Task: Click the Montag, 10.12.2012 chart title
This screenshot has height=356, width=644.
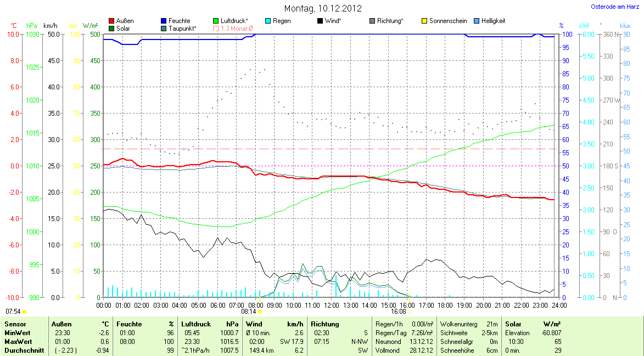Action: [x=322, y=8]
